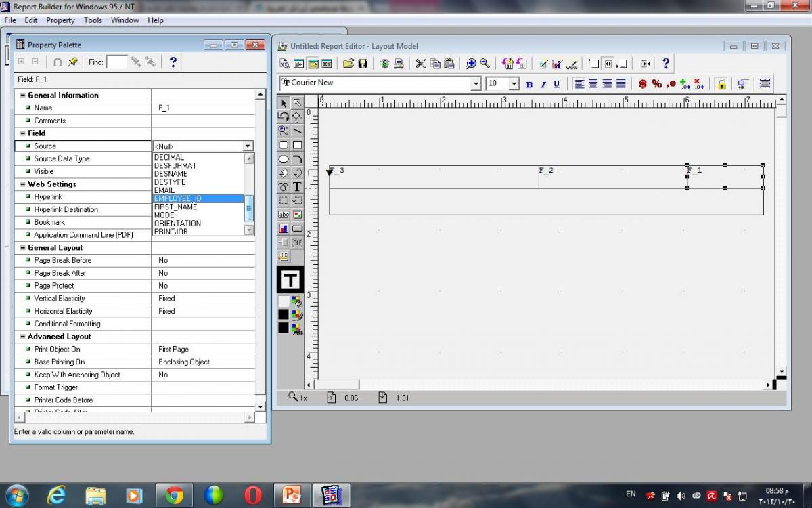Select the Chart tool icon
The height and width of the screenshot is (508, 812).
pyautogui.click(x=284, y=229)
